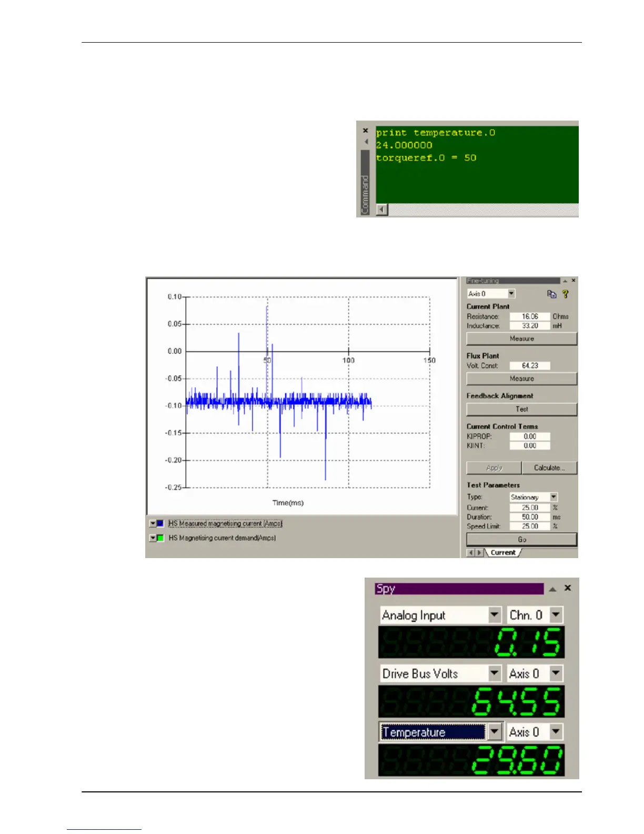This screenshot has width=644, height=834.
Task: Click the Temperature 29.60 readout
Action: pos(471,760)
